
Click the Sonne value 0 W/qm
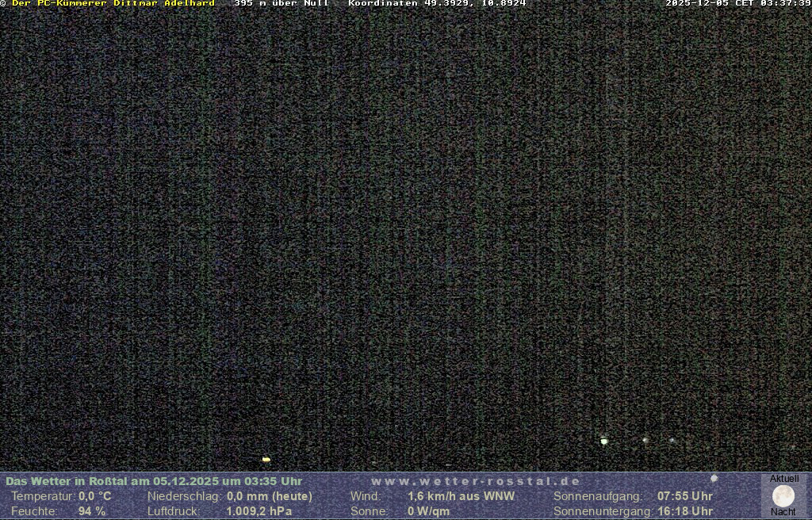click(428, 511)
